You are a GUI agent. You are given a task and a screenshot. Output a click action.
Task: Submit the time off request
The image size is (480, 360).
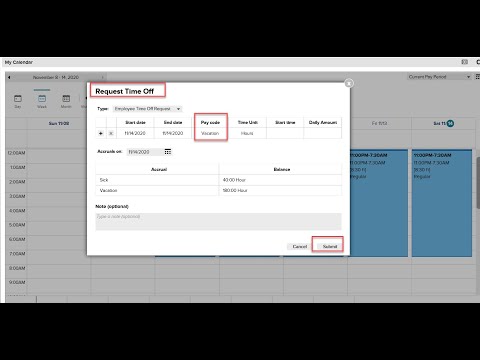pyautogui.click(x=330, y=247)
